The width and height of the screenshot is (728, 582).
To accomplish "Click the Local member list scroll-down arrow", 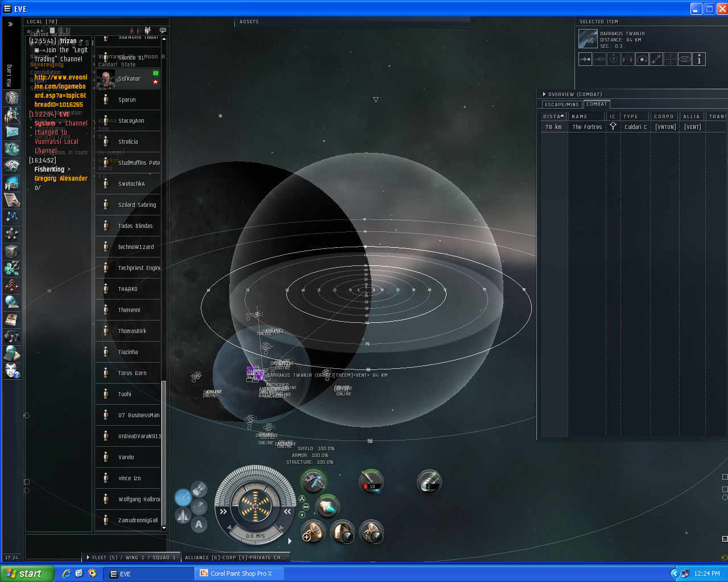I will 164,528.
